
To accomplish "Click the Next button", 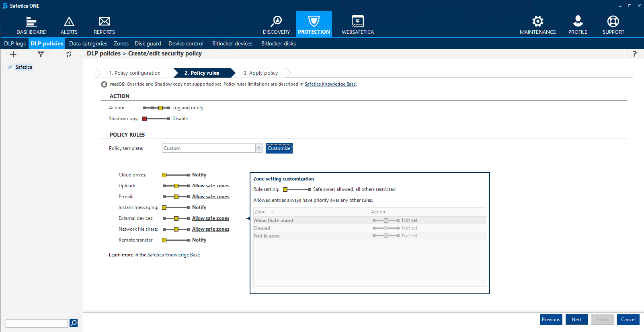I will 576,320.
